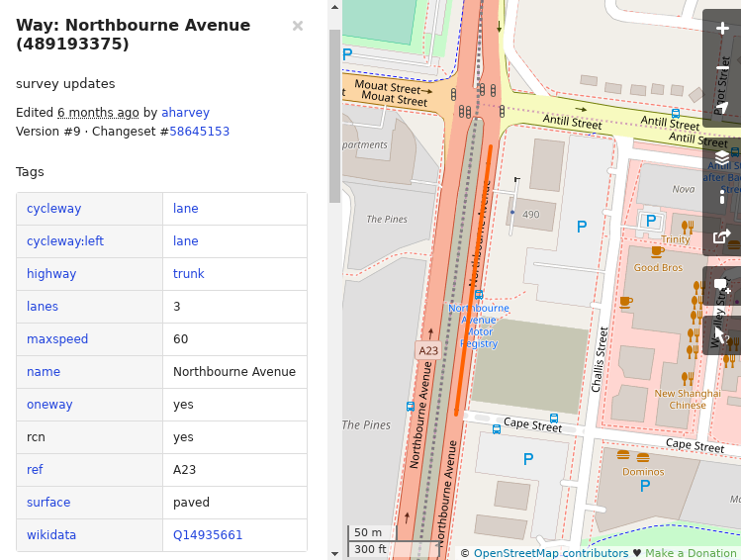Click the 'Nova' building label
The image size is (741, 560).
(x=684, y=190)
